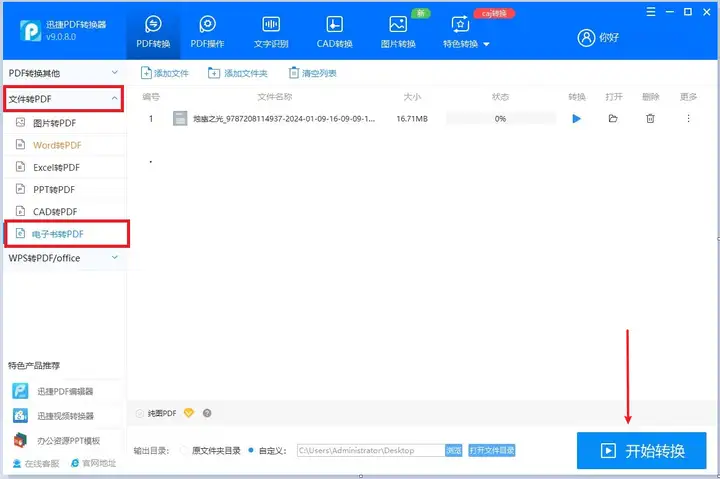Select CAD转PDF in sidebar

click(64, 211)
